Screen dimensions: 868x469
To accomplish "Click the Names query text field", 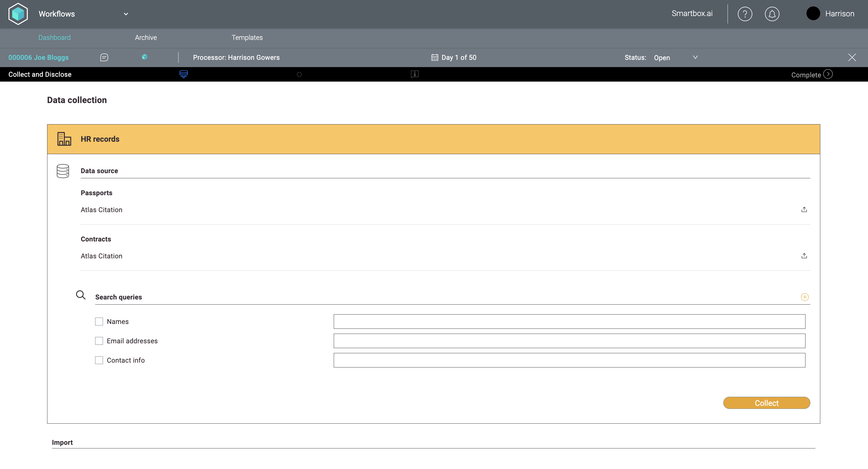I will coord(569,322).
